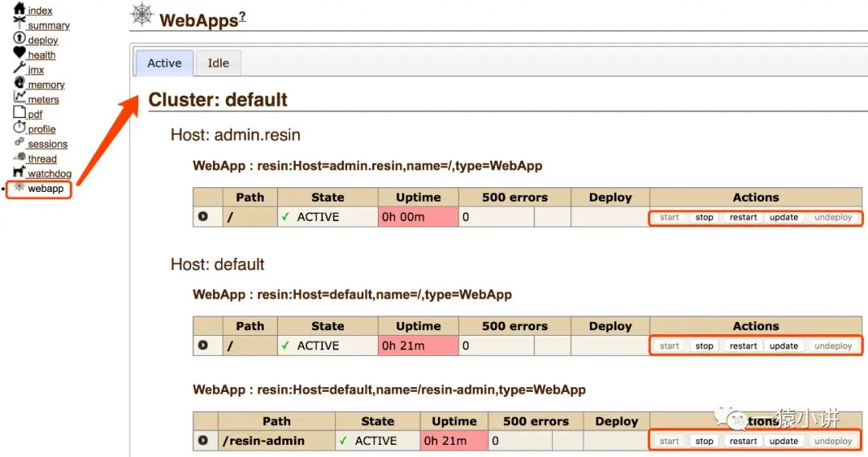868x457 pixels.
Task: Restart the Host default root webapp
Action: coord(743,346)
